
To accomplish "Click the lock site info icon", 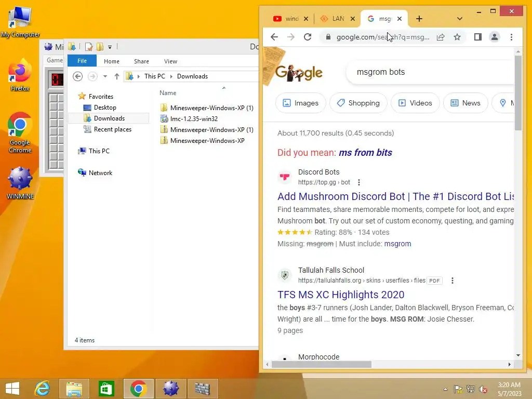I will click(x=328, y=37).
